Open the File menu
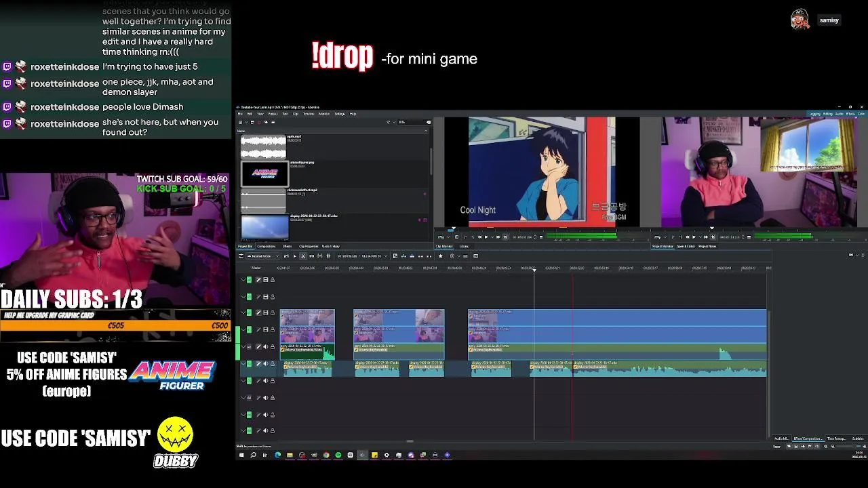 pos(240,114)
